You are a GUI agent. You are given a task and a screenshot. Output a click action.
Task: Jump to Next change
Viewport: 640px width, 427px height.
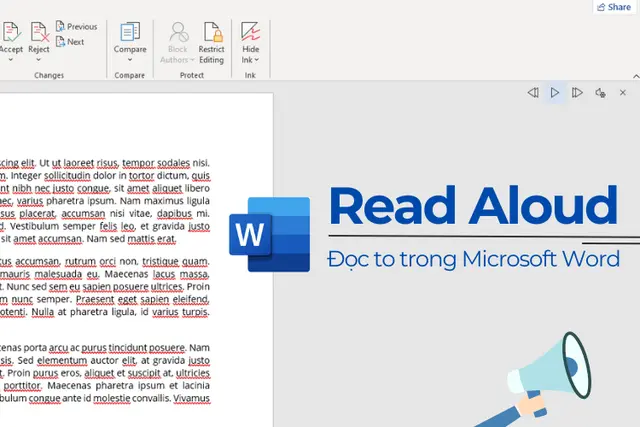(70, 42)
